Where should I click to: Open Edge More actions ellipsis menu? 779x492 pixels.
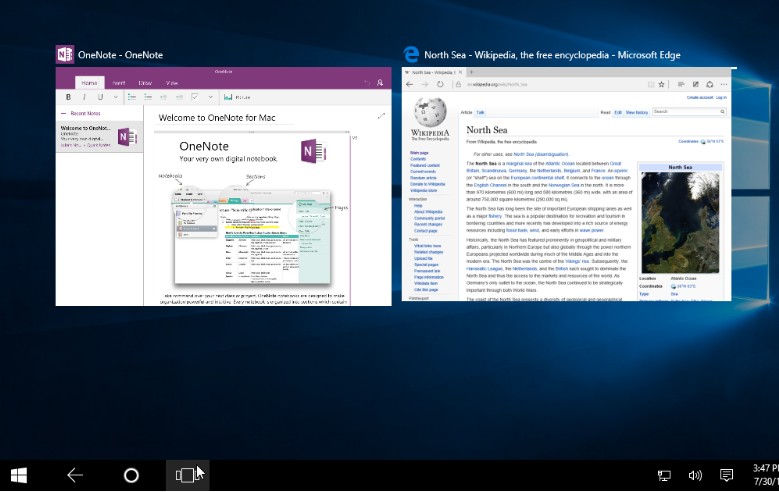[724, 84]
